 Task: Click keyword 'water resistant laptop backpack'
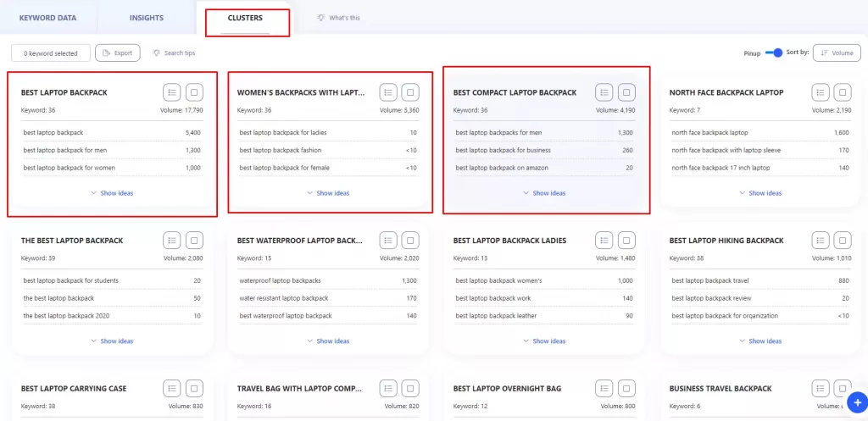click(x=284, y=298)
